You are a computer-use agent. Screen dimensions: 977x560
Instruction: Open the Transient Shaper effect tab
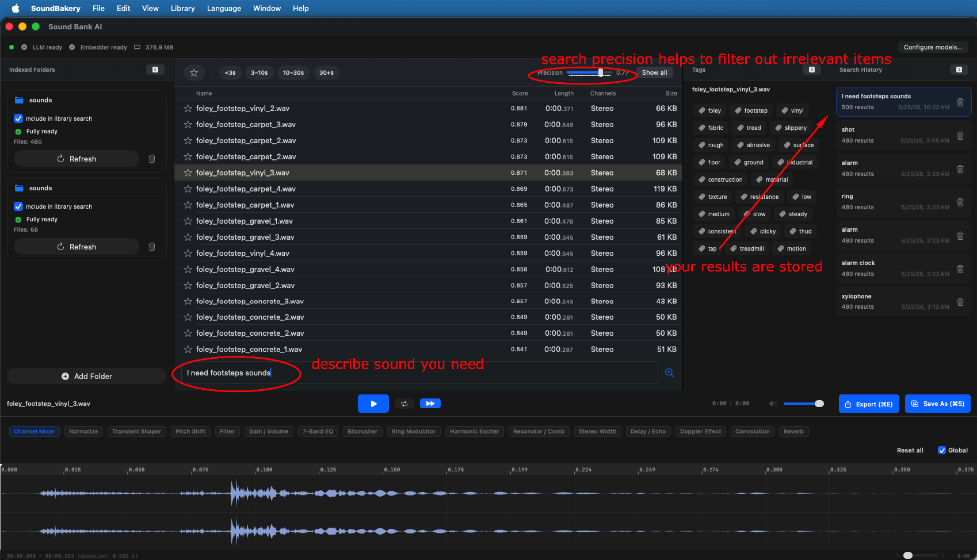point(136,431)
